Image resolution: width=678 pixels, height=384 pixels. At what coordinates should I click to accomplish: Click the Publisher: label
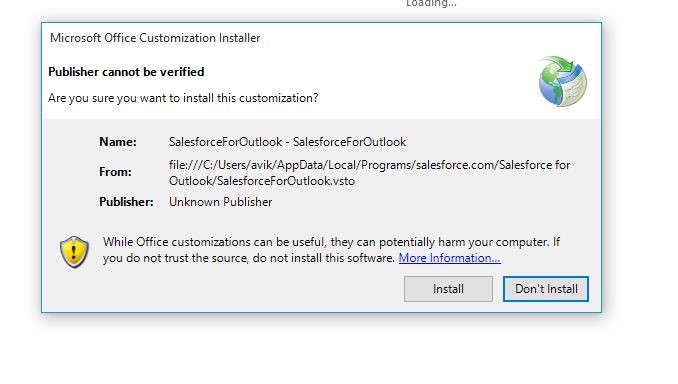126,202
